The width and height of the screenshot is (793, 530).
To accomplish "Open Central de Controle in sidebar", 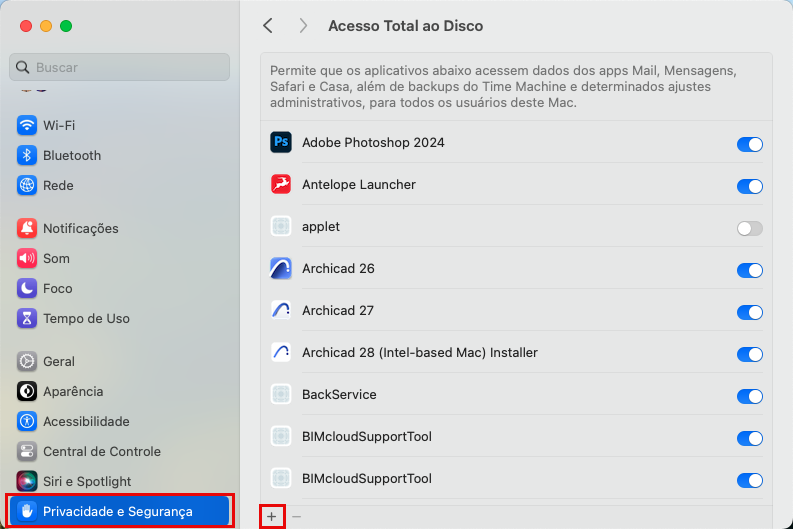I will (x=102, y=452).
